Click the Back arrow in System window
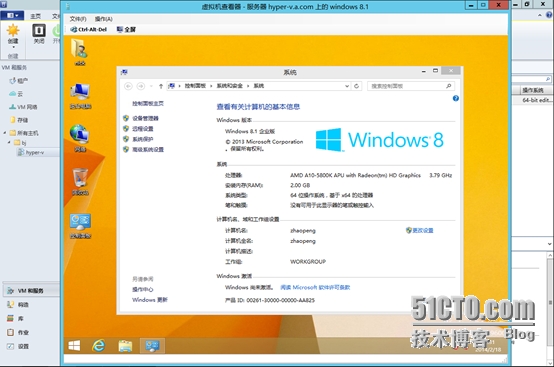 click(129, 86)
